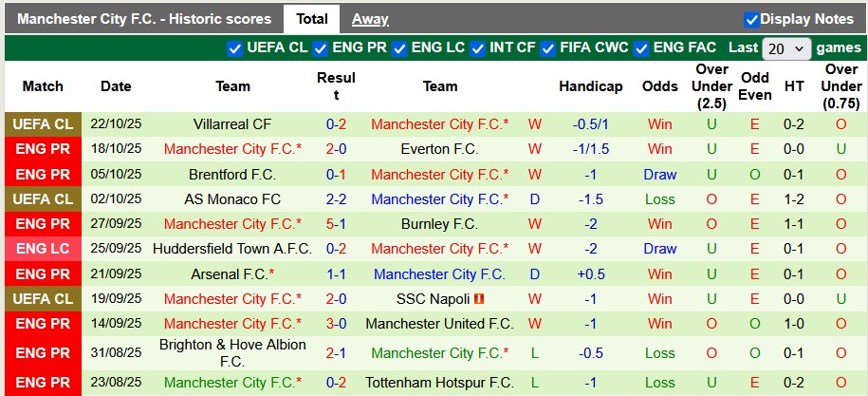The height and width of the screenshot is (396, 868).
Task: Uncheck the INT CF filter checkbox
Action: pos(478,48)
